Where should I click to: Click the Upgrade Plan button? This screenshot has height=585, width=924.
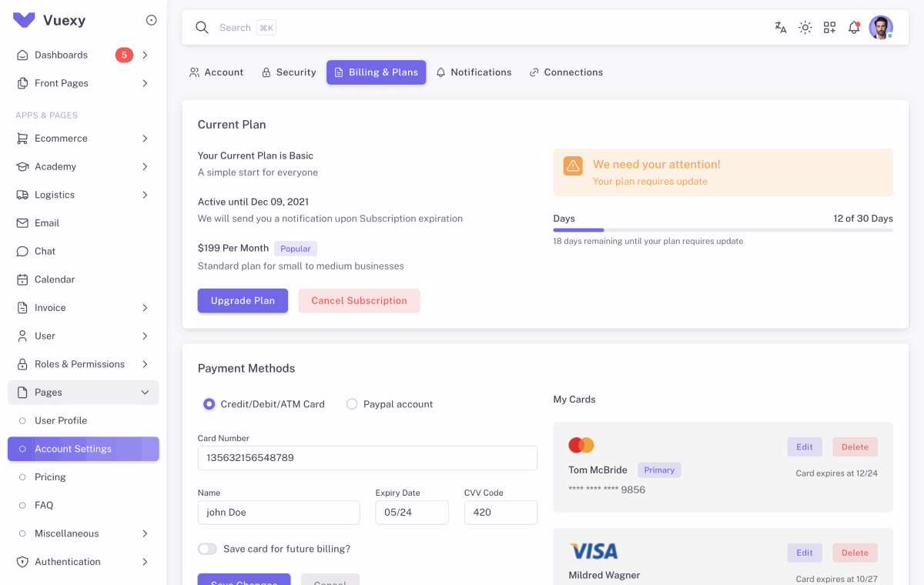pyautogui.click(x=243, y=300)
